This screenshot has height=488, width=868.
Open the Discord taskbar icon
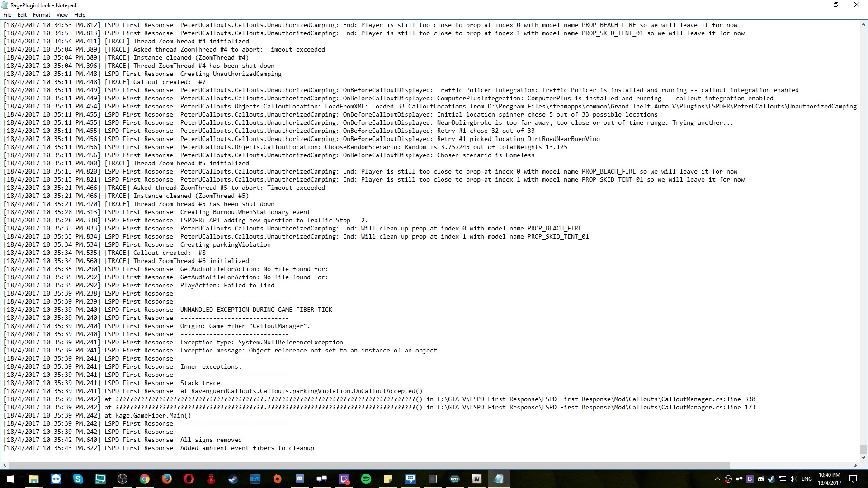[x=300, y=479]
